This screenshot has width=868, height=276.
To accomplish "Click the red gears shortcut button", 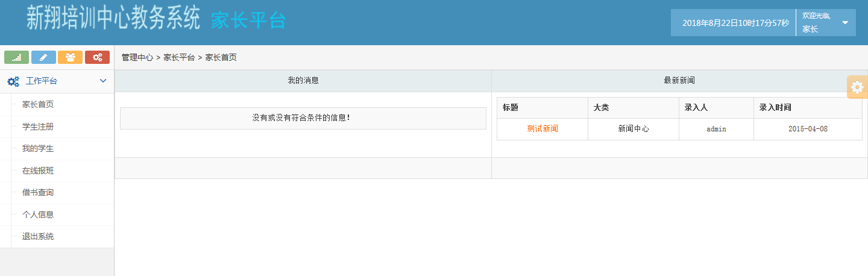I will coord(97,57).
